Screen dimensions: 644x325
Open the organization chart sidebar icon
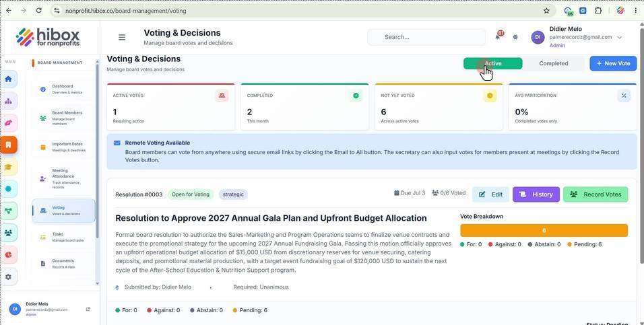tap(9, 101)
